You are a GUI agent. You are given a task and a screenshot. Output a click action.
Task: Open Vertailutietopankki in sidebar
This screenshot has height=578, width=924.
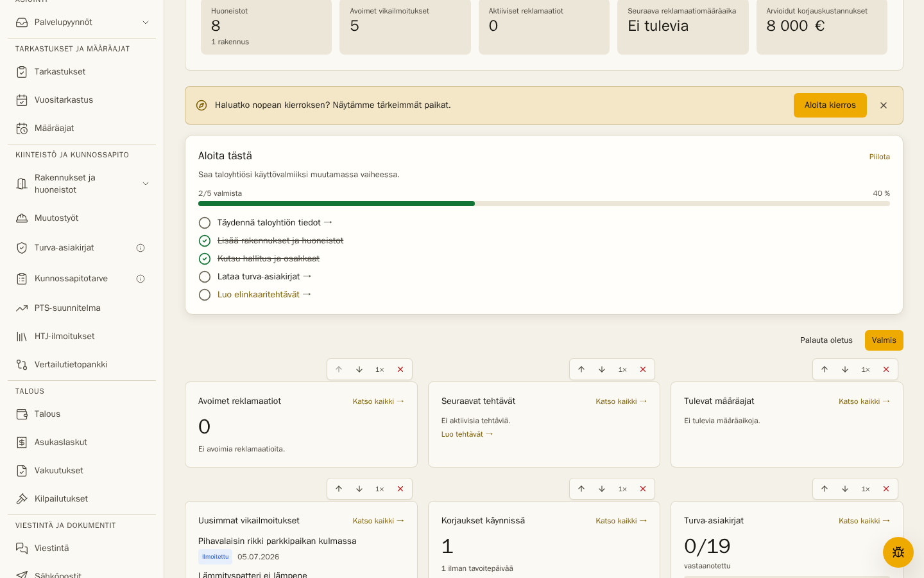(81, 365)
